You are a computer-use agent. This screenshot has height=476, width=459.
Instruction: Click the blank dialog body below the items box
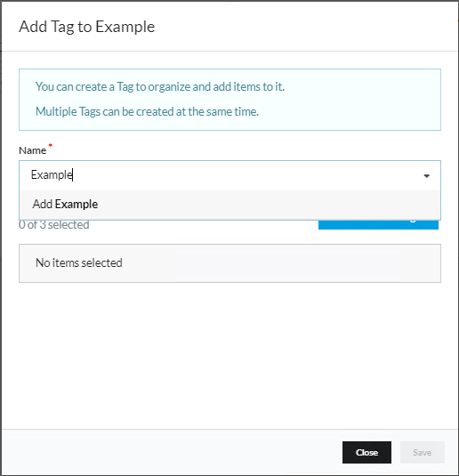click(x=229, y=355)
